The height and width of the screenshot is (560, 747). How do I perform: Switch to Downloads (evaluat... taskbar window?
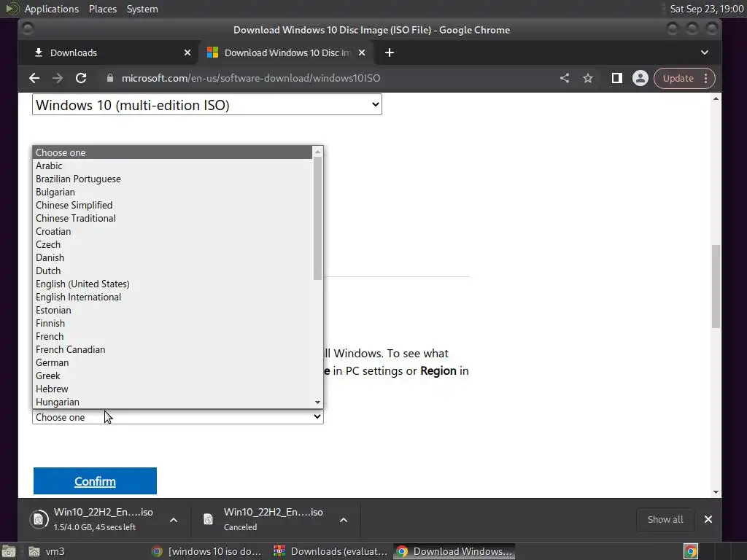(330, 551)
